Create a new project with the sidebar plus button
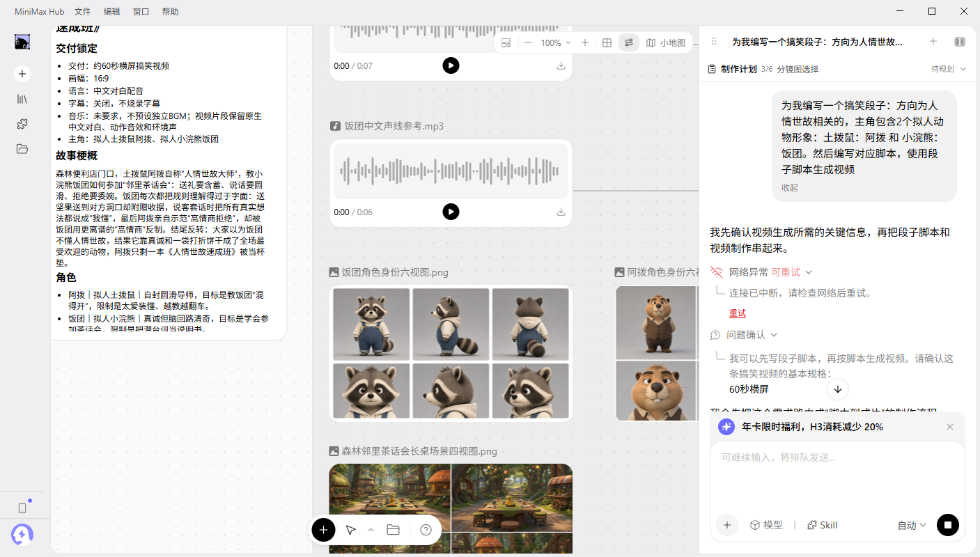Screen dimensions: 980x557 (x=22, y=74)
